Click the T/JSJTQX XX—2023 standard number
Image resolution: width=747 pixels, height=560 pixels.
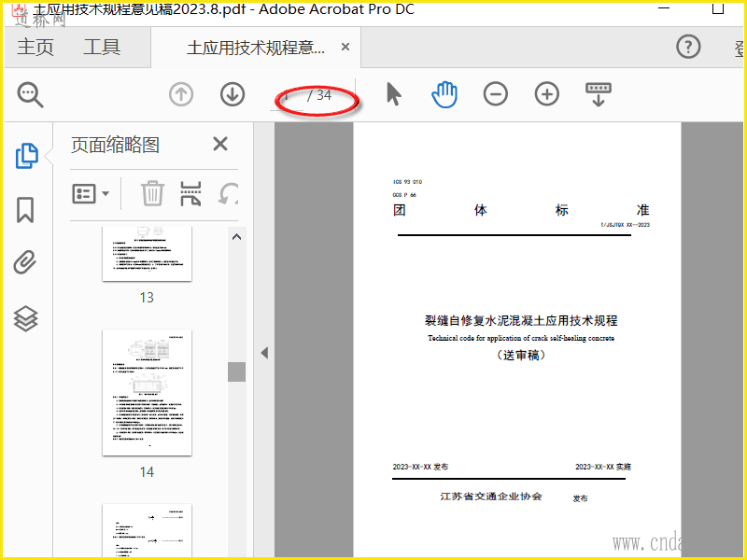[x=625, y=225]
